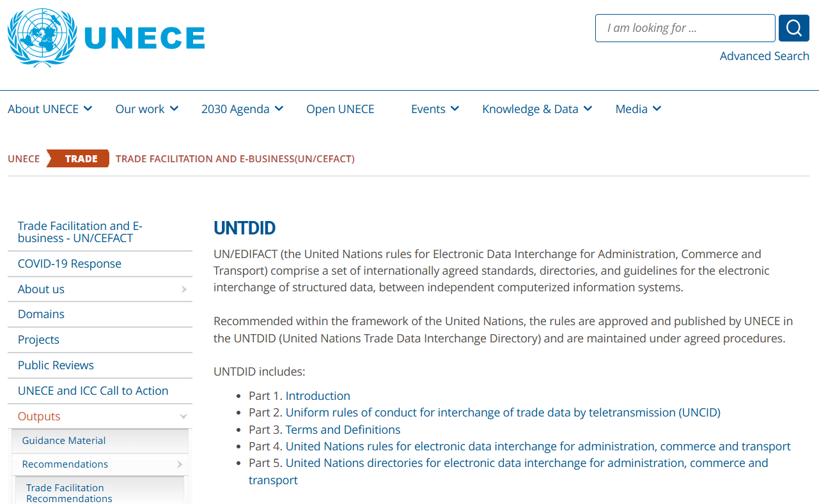Click the "UNTDID includes:" text
819x504 pixels.
point(260,372)
